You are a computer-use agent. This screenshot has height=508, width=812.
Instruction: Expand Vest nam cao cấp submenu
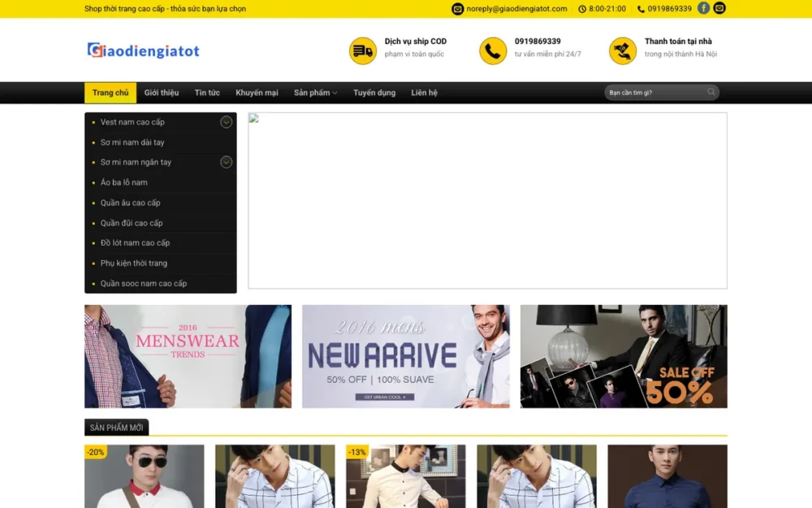226,122
